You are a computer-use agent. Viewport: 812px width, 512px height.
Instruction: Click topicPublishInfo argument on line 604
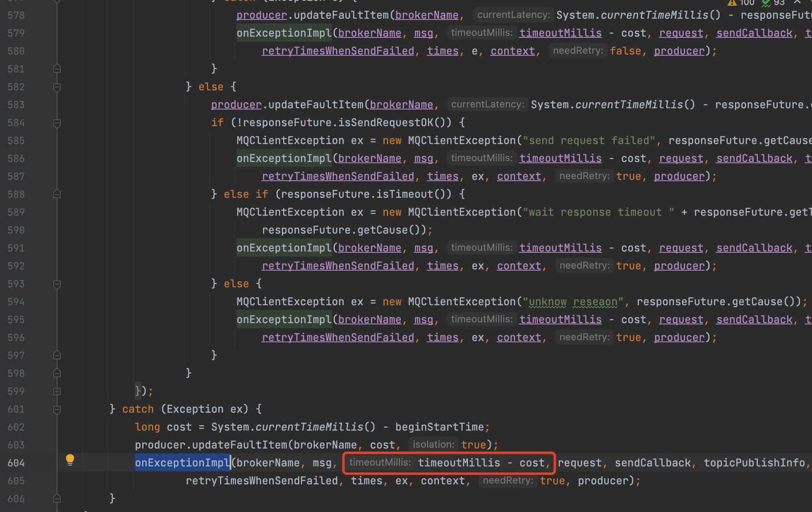tap(755, 463)
